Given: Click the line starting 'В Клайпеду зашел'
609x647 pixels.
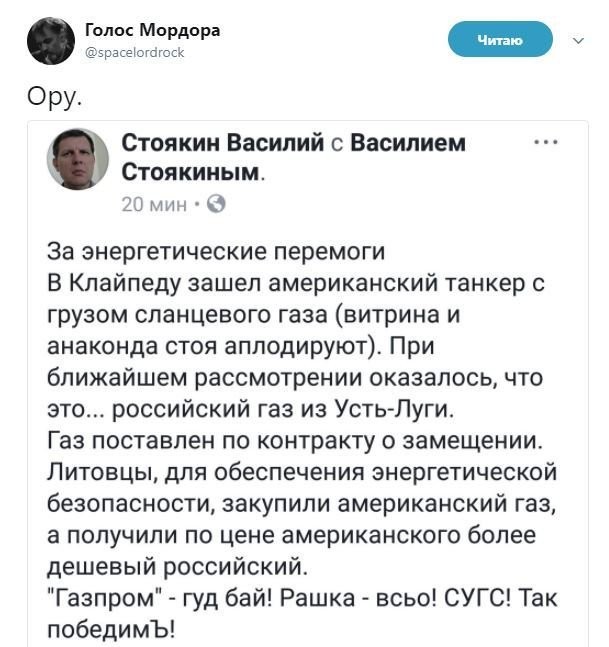Looking at the screenshot, I should click(295, 283).
